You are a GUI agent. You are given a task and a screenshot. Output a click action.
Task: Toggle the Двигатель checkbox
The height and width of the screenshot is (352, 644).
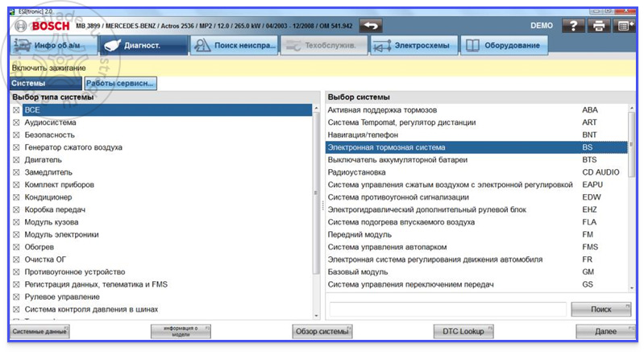(x=16, y=159)
